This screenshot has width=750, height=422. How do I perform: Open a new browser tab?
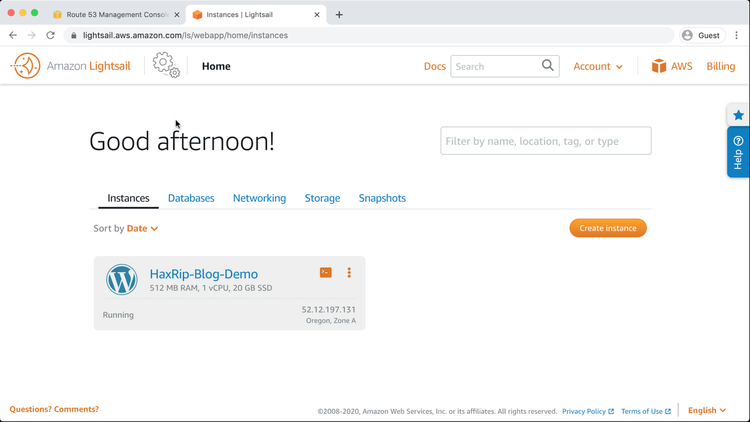click(x=339, y=15)
